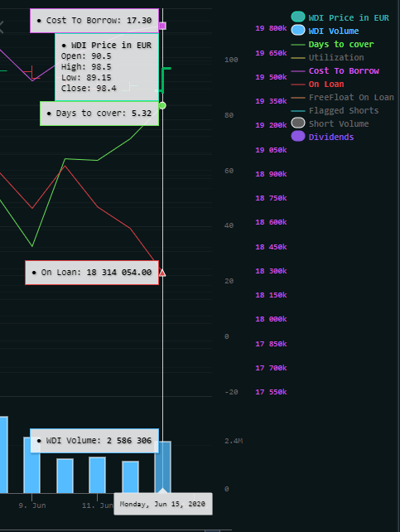Hide the Days to cover series
The width and height of the screenshot is (400, 532).
tap(332, 44)
